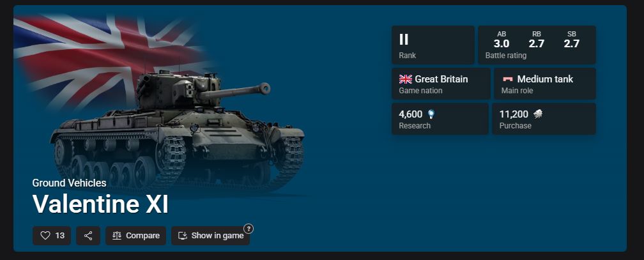The height and width of the screenshot is (260, 644).
Task: Click the Medium tank role icon
Action: point(508,79)
